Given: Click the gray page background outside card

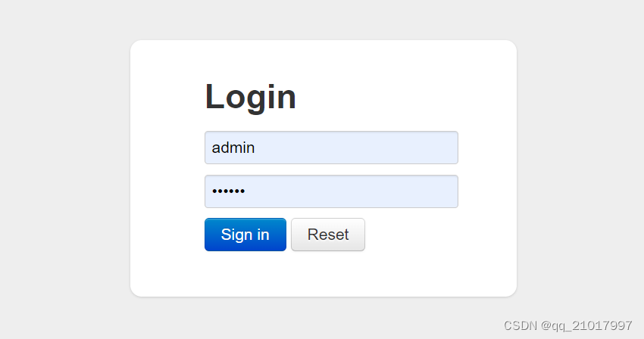Looking at the screenshot, I should point(61,164).
